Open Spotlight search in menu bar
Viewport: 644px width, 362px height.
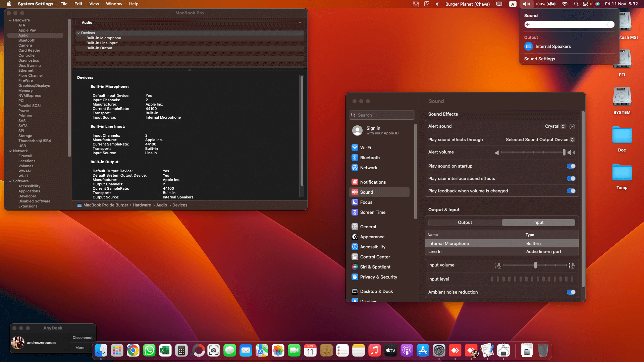point(576,4)
